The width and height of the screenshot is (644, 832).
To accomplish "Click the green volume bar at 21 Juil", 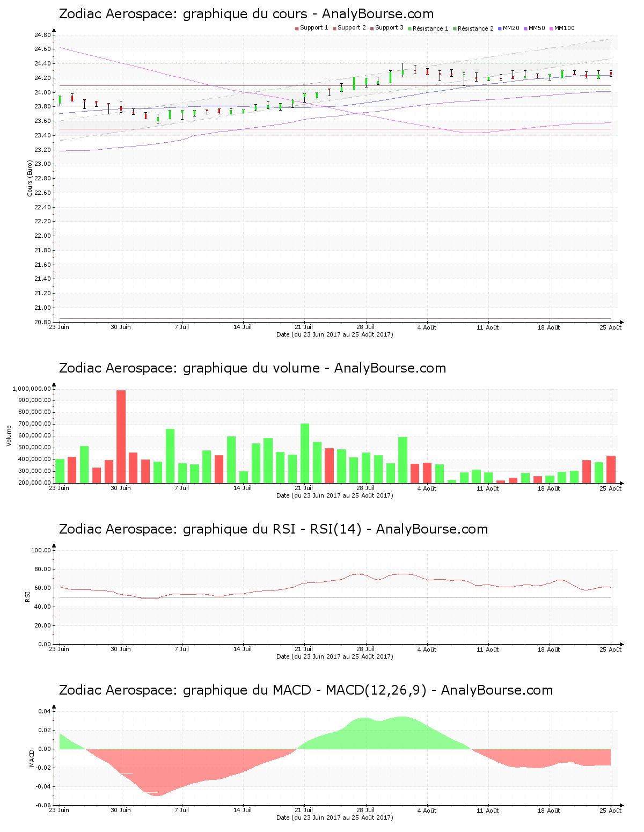I will (x=305, y=453).
